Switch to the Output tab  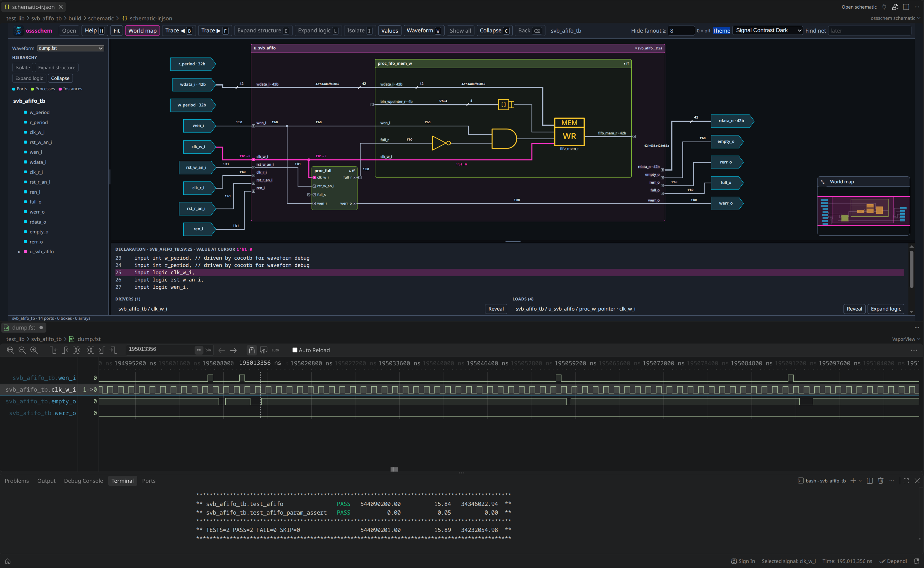[46, 481]
